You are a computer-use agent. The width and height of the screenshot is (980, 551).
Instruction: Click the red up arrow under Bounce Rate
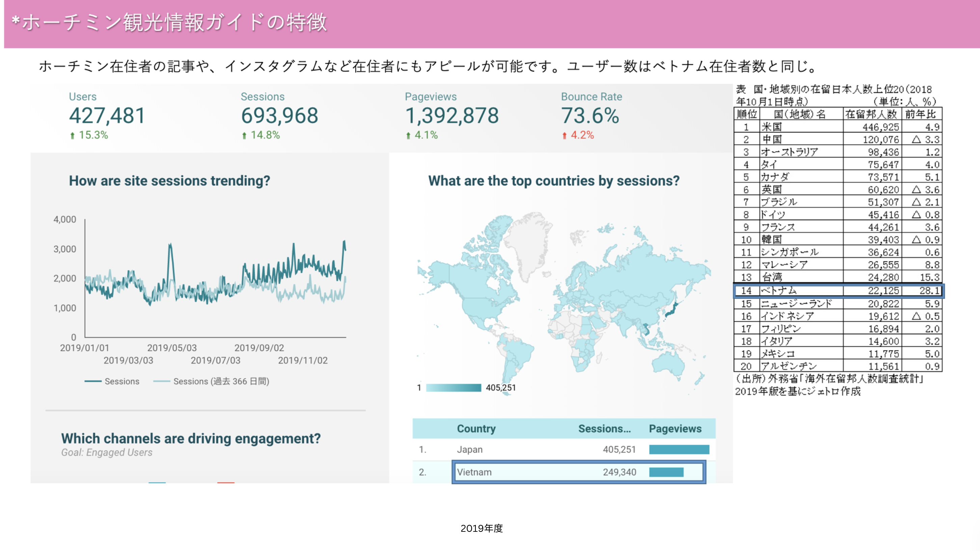pos(565,135)
